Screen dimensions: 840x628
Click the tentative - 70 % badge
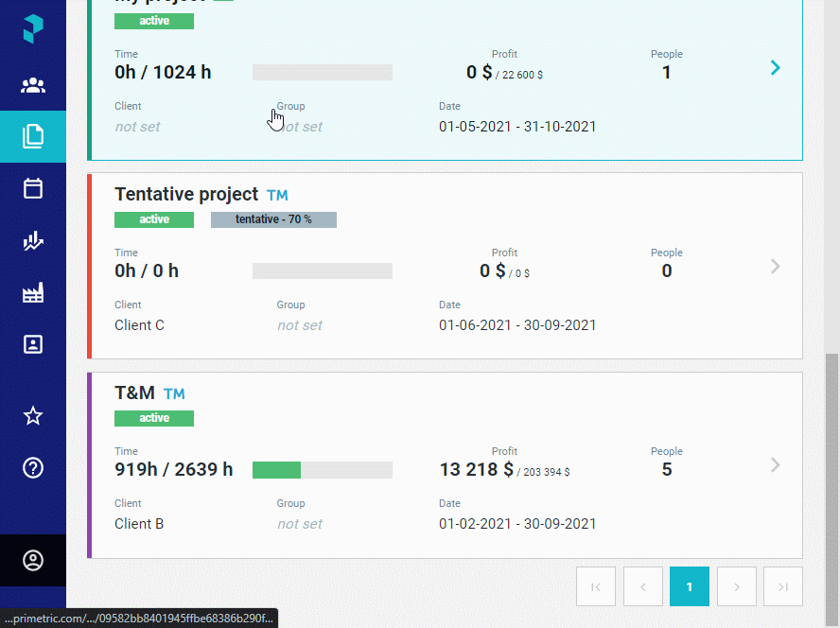273,219
